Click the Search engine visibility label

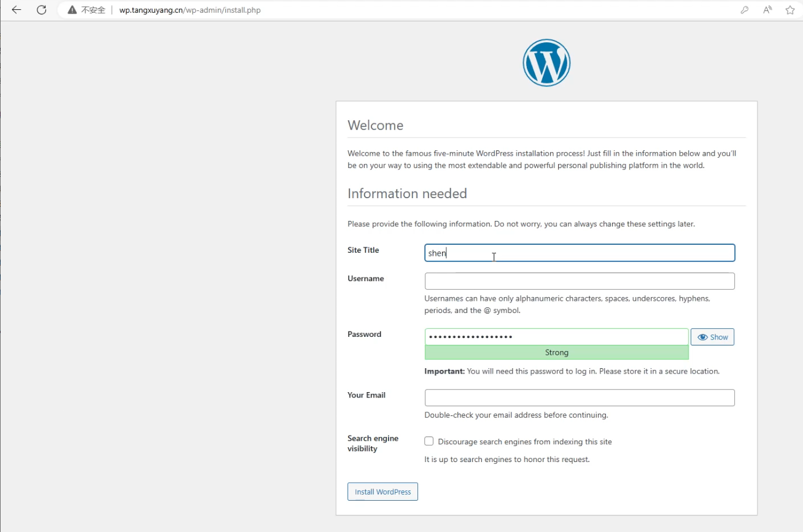(373, 443)
